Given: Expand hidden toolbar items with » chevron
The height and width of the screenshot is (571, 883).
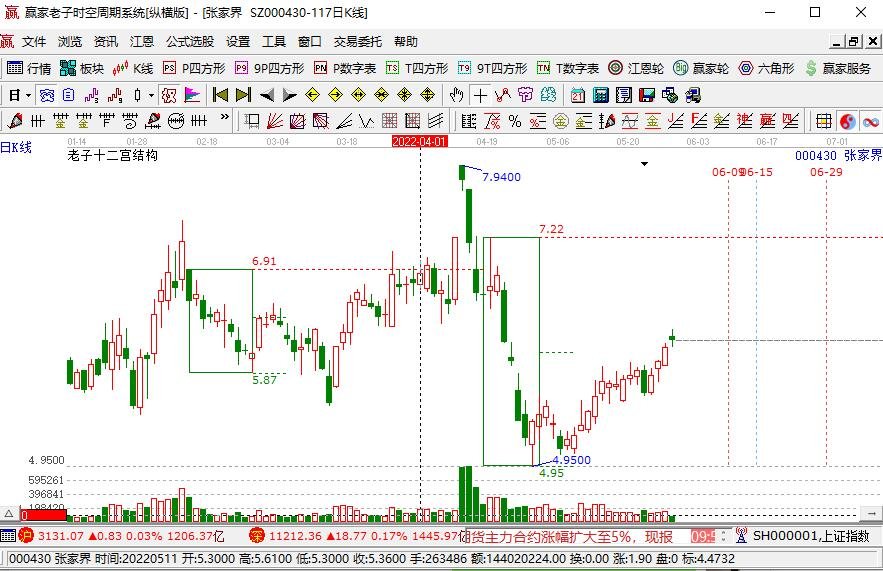Looking at the screenshot, I should click(225, 117).
